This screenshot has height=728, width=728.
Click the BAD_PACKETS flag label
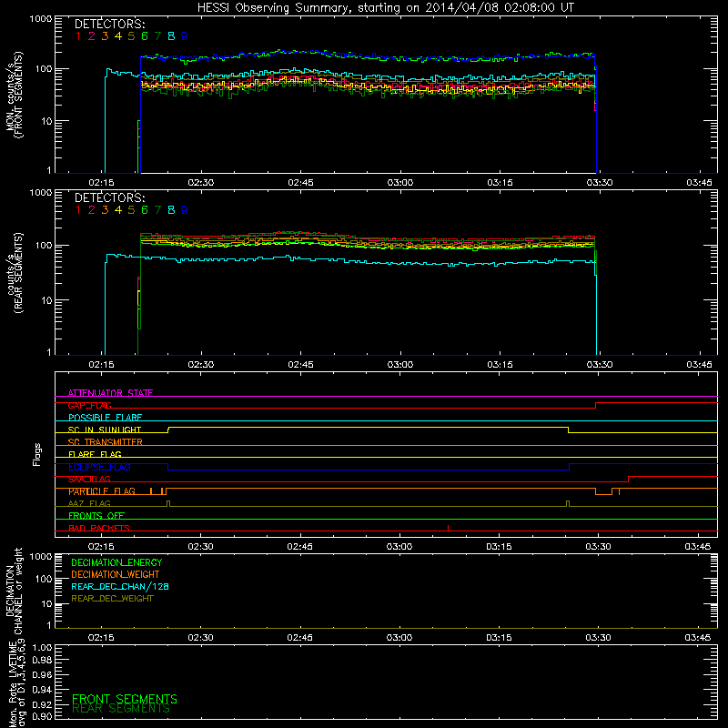(x=99, y=529)
